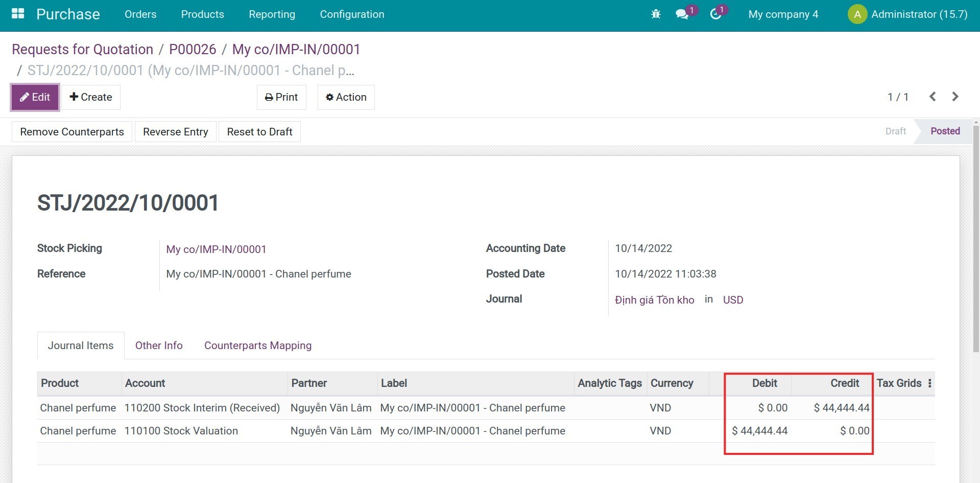This screenshot has height=483, width=980.
Task: Open the activities clock icon
Action: [714, 15]
